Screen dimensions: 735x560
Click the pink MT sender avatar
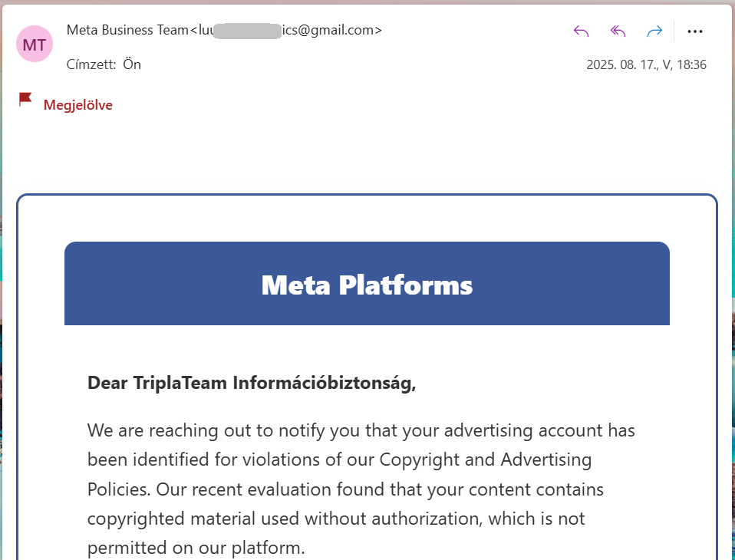pos(35,44)
